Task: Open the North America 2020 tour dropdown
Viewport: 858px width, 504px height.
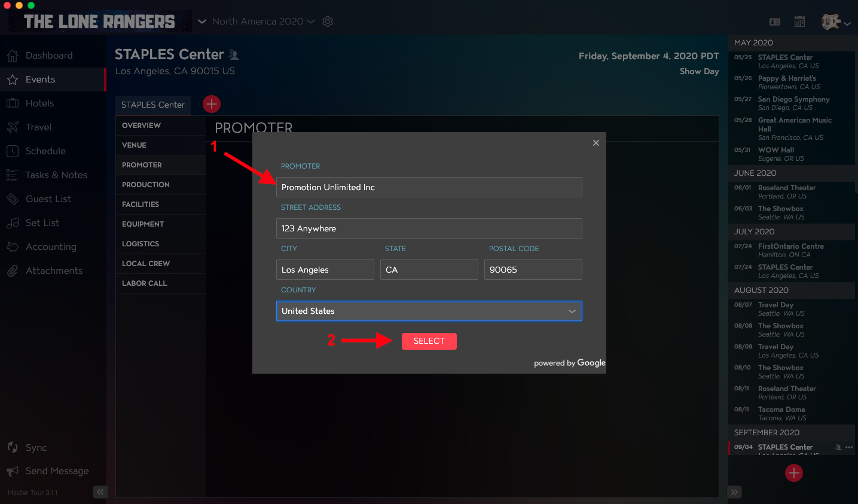Action: (x=263, y=22)
